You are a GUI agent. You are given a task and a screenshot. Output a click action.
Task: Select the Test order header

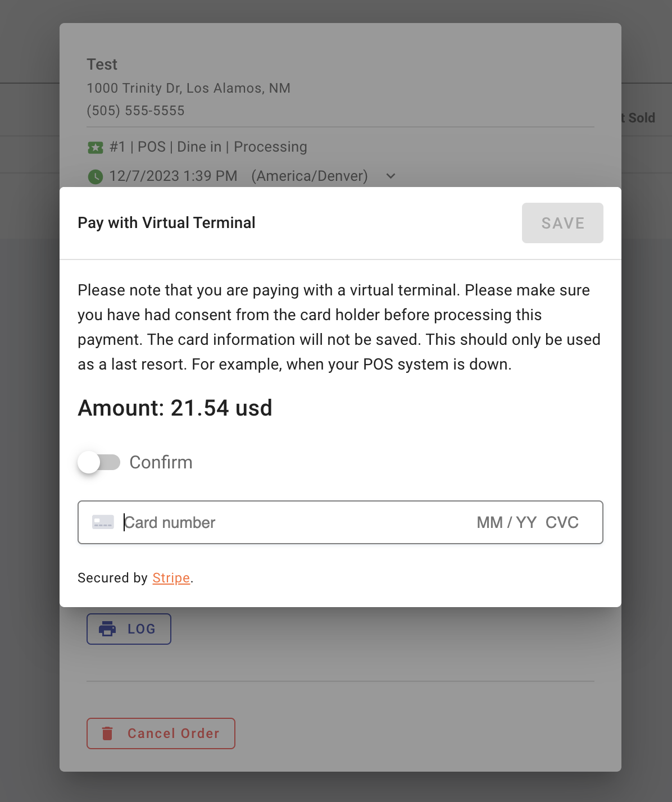click(102, 64)
